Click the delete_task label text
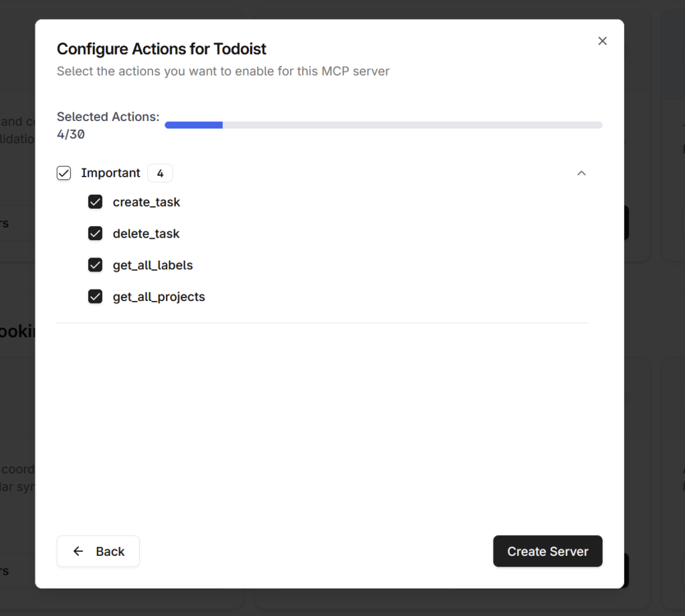 [146, 233]
